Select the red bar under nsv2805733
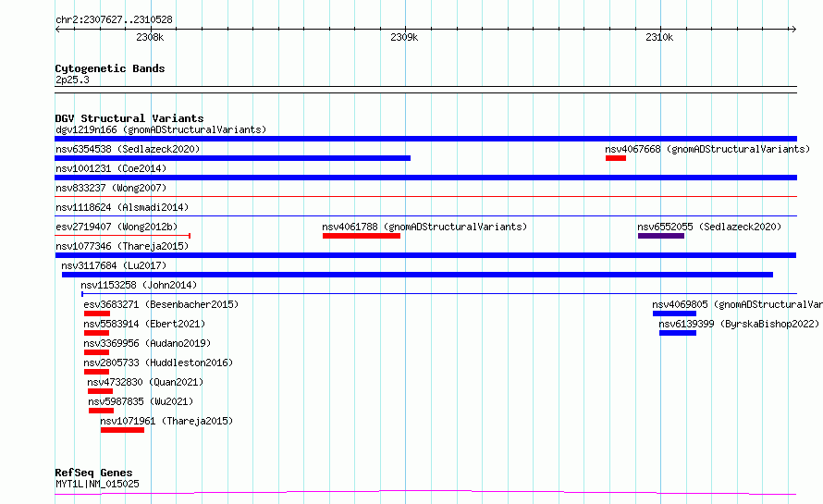 pos(96,372)
